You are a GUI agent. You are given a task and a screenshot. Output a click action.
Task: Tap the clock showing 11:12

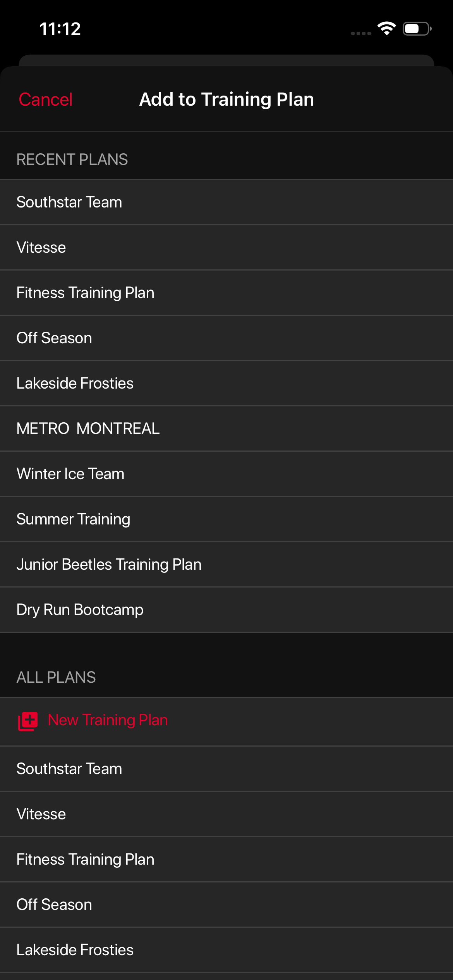click(60, 29)
